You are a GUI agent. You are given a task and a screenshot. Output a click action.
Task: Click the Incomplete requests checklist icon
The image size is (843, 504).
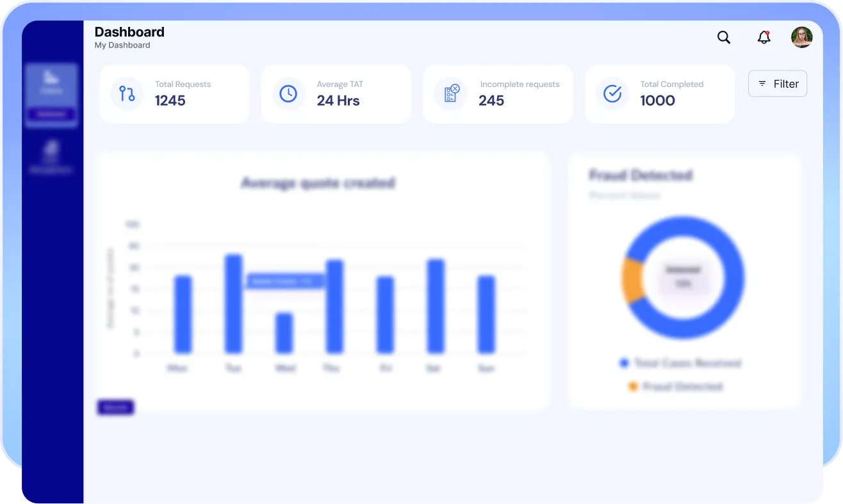tap(451, 93)
